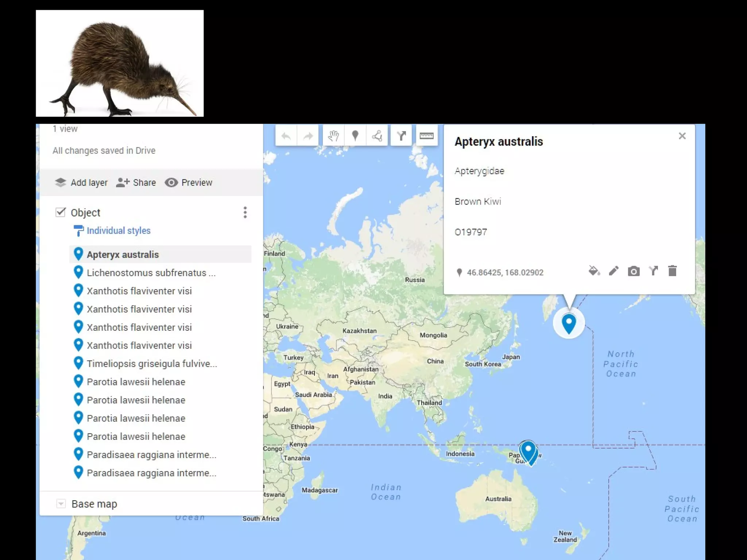Uncheck the Object layer checkbox
747x560 pixels.
click(x=61, y=212)
